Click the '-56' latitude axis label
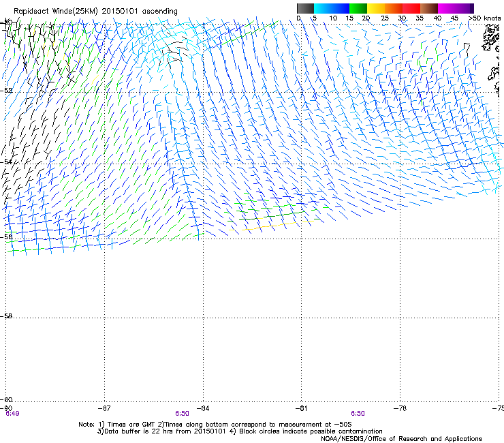 click(6, 236)
